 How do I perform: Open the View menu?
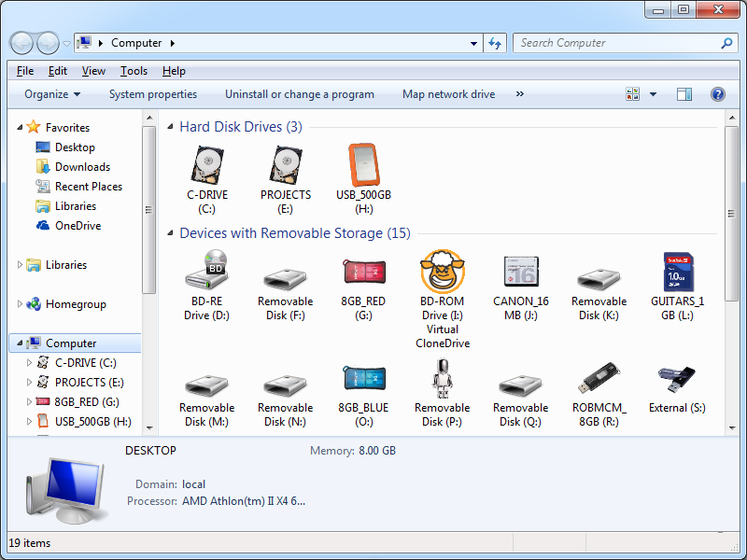click(93, 71)
